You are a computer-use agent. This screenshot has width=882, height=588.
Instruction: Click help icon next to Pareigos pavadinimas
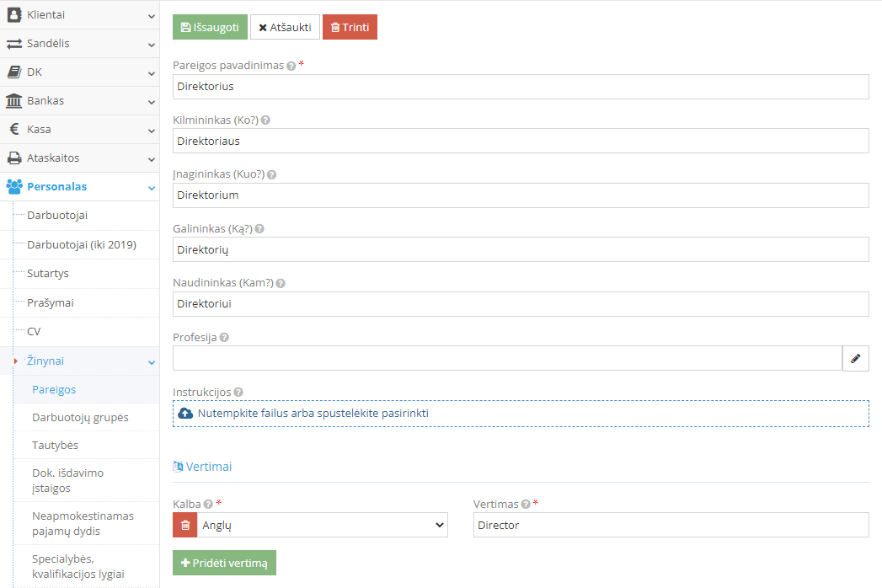click(291, 66)
